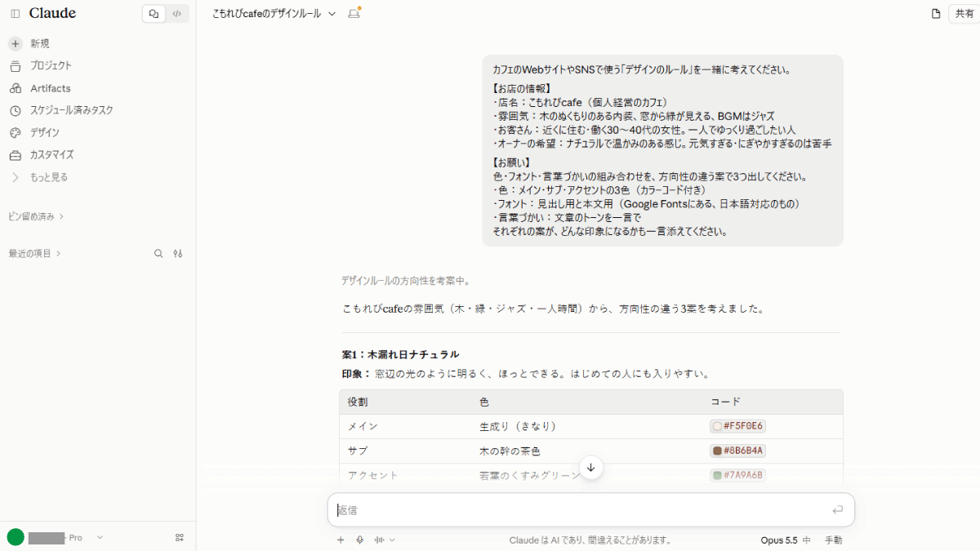The image size is (980, 551).
Task: Click the #7A9A6B color code chip
Action: 738,475
